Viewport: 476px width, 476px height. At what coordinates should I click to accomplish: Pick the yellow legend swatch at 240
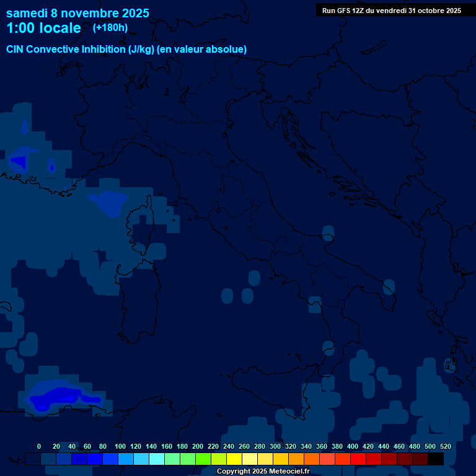pos(234,459)
